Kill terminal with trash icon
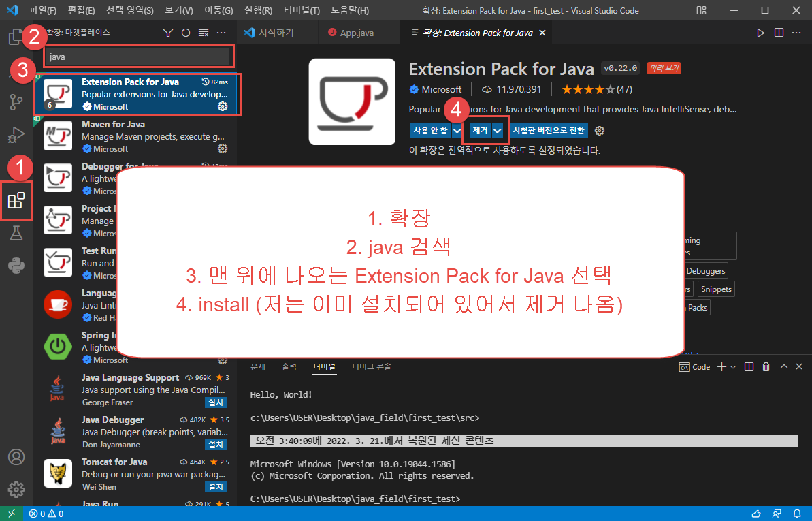 766,367
